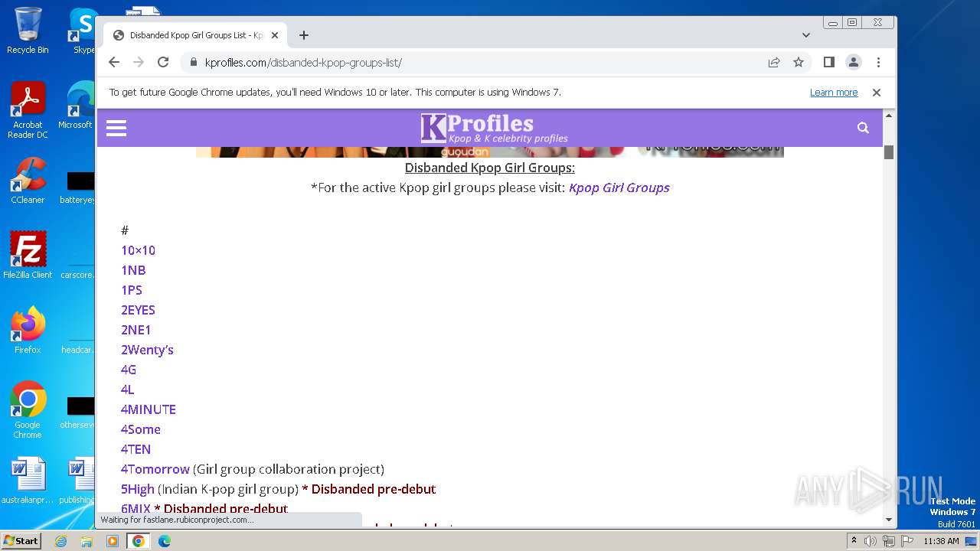
Task: Bookmark this page with the star icon
Action: pyautogui.click(x=799, y=62)
